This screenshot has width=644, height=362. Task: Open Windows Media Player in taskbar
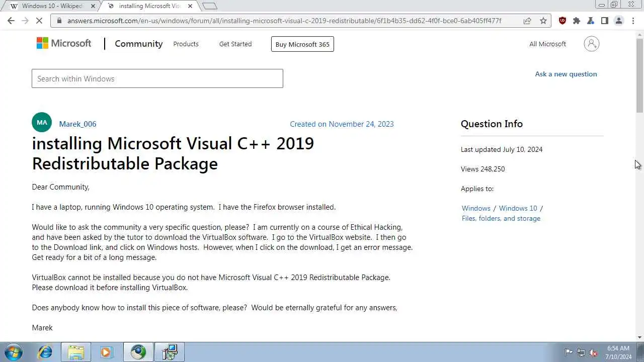tap(106, 352)
